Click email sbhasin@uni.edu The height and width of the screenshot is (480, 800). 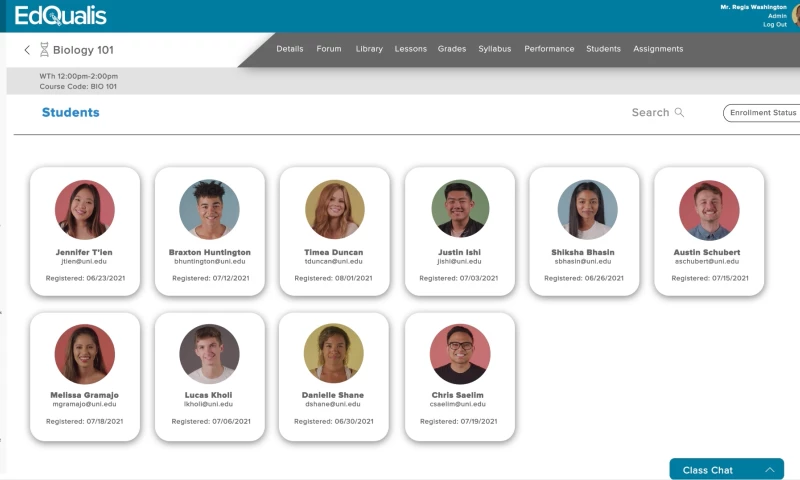tap(583, 261)
